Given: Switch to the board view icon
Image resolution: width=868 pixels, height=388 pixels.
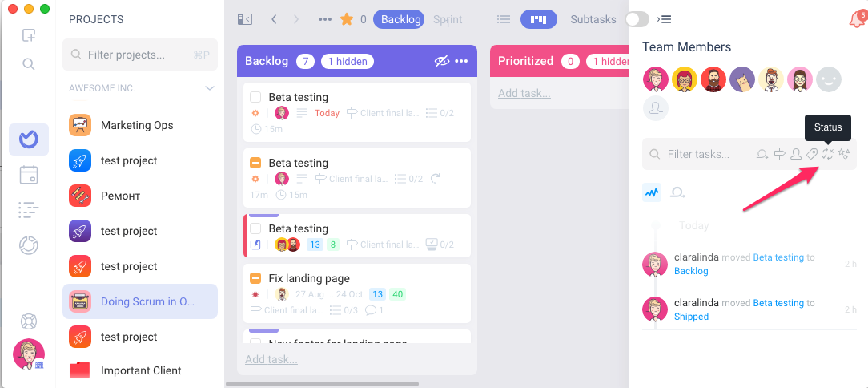Looking at the screenshot, I should (x=539, y=19).
